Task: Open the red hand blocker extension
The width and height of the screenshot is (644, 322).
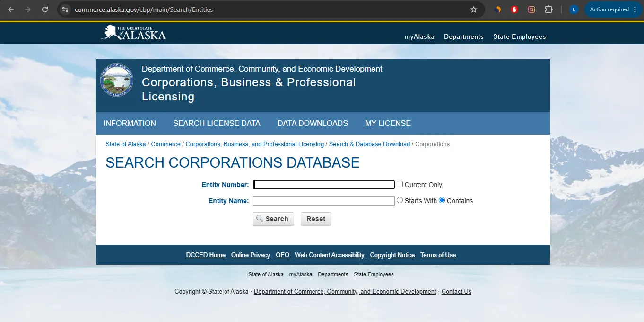Action: coord(514,9)
